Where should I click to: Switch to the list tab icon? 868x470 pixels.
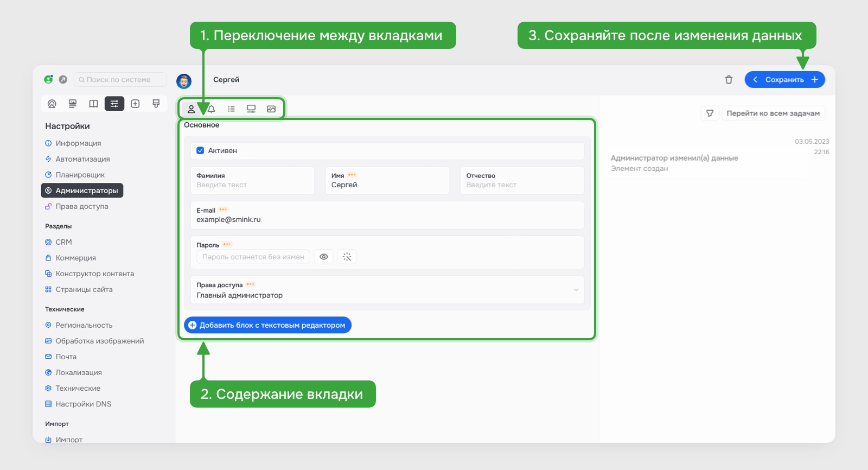[x=231, y=109]
